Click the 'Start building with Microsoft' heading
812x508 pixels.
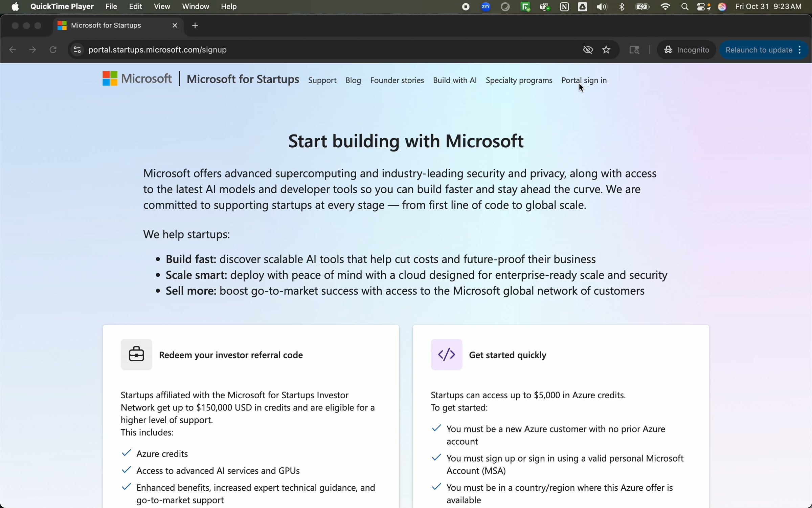pyautogui.click(x=406, y=141)
